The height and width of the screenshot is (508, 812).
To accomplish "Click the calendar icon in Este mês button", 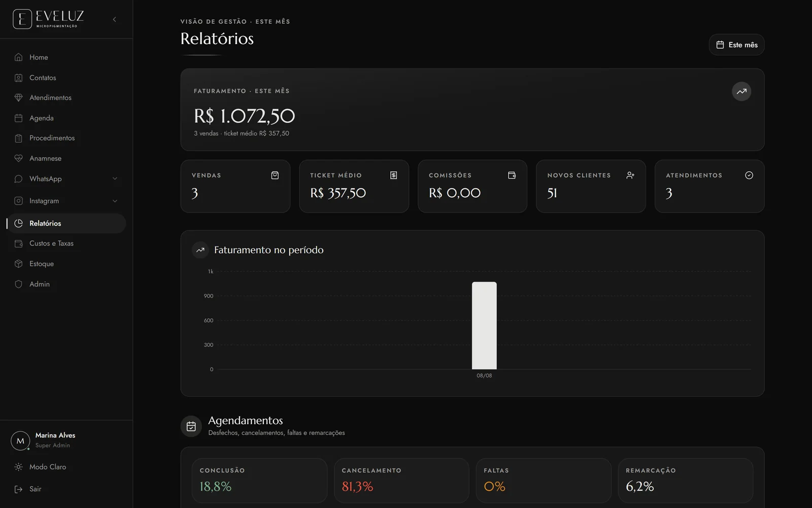I will (720, 45).
